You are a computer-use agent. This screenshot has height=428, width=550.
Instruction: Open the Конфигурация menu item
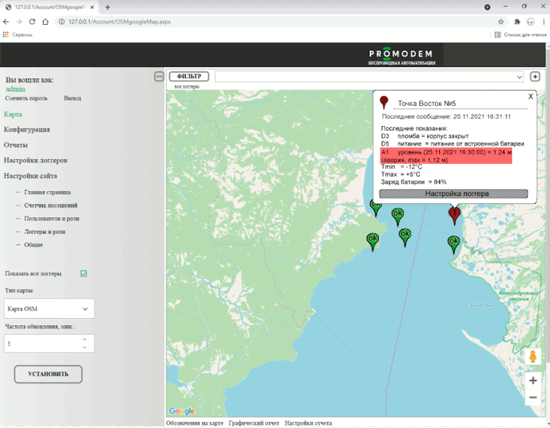coord(27,129)
